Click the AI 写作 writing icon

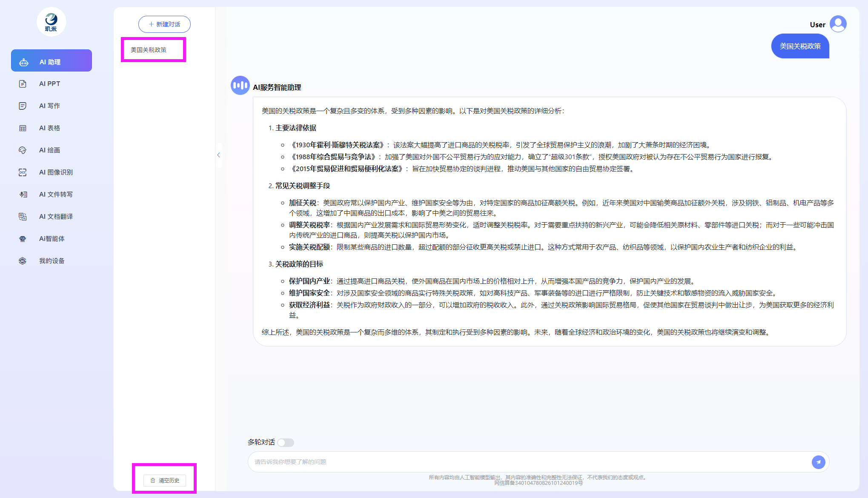23,106
